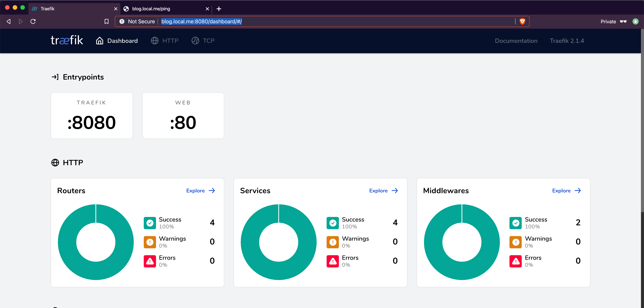Open the TCP navigation tab
This screenshot has height=308, width=644.
click(203, 41)
